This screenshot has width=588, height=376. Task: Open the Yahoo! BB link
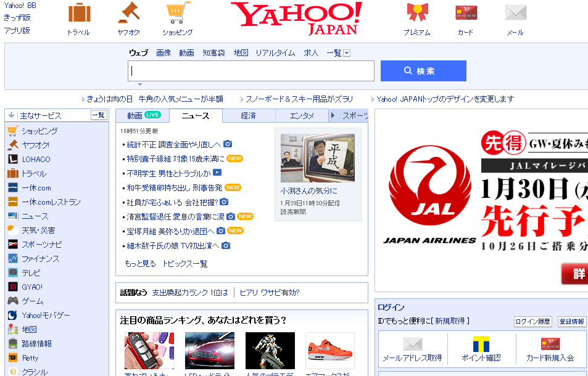[20, 6]
